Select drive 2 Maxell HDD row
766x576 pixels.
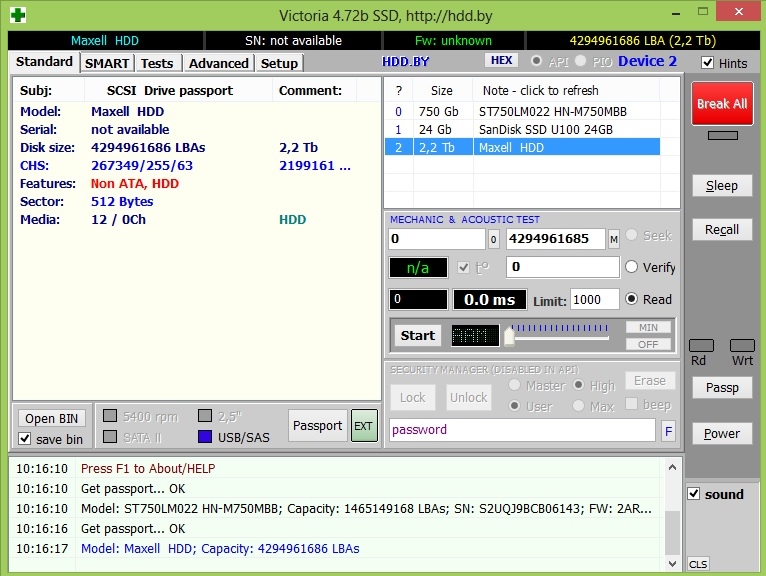tap(522, 148)
